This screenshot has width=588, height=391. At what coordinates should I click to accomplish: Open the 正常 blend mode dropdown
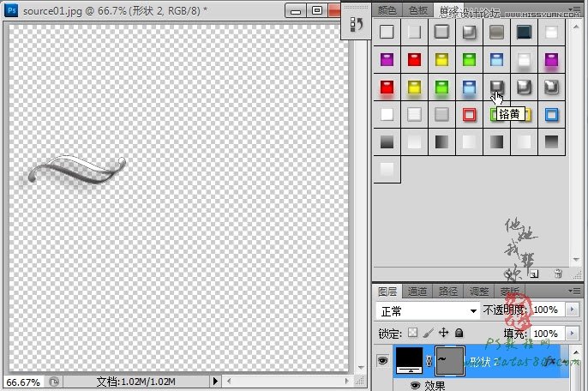coord(428,310)
